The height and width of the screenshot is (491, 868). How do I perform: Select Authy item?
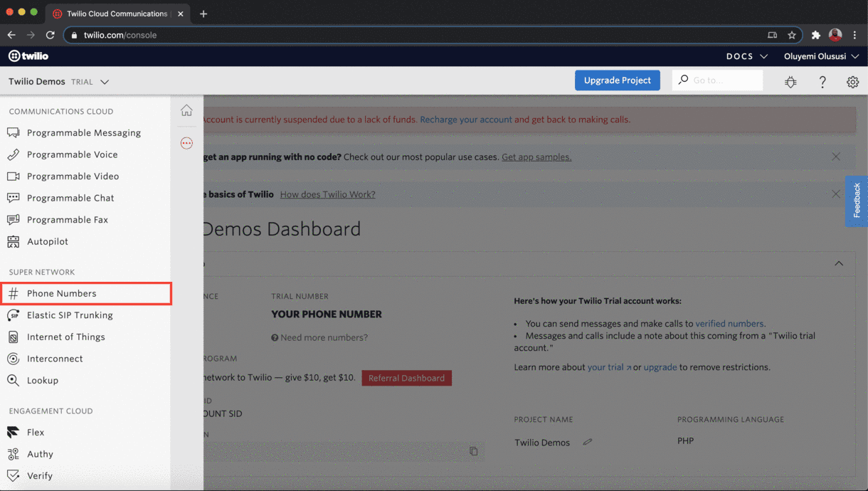coord(40,454)
